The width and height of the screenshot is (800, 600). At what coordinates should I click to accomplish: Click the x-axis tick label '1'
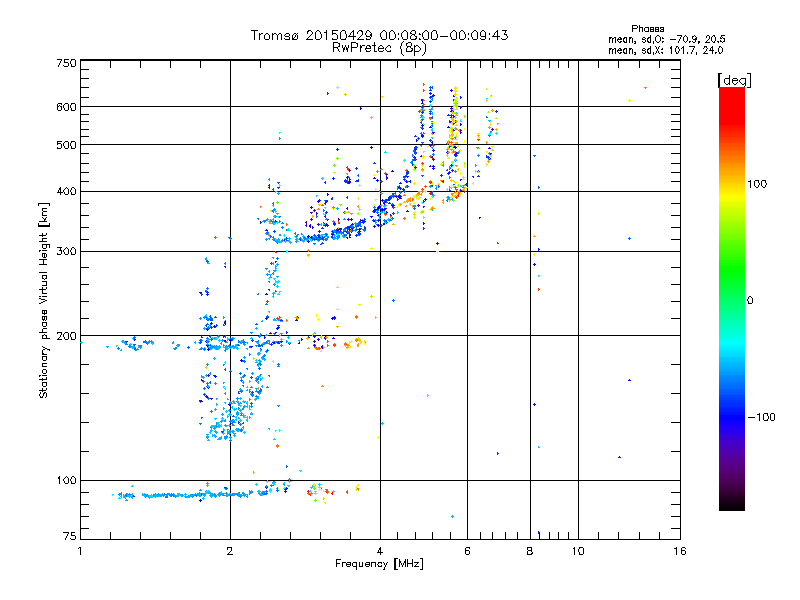click(x=80, y=551)
